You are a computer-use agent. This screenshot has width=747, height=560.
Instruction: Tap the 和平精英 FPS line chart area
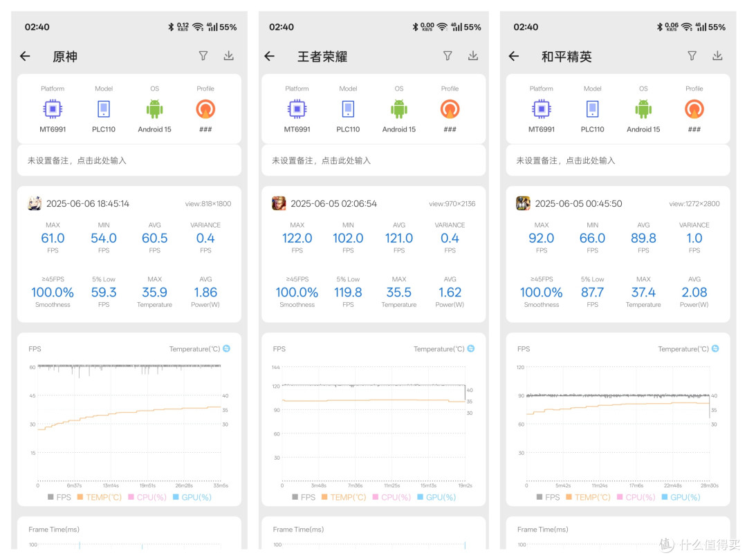tap(618, 424)
